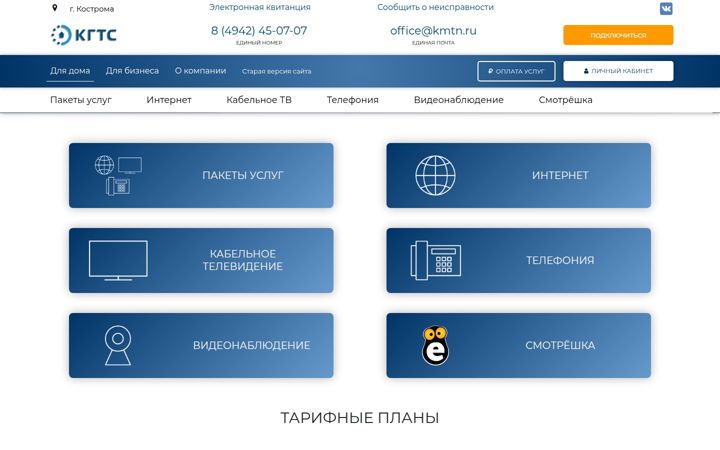Click Сообщить о неисправности link
Screen dimensions: 720x450
point(435,7)
